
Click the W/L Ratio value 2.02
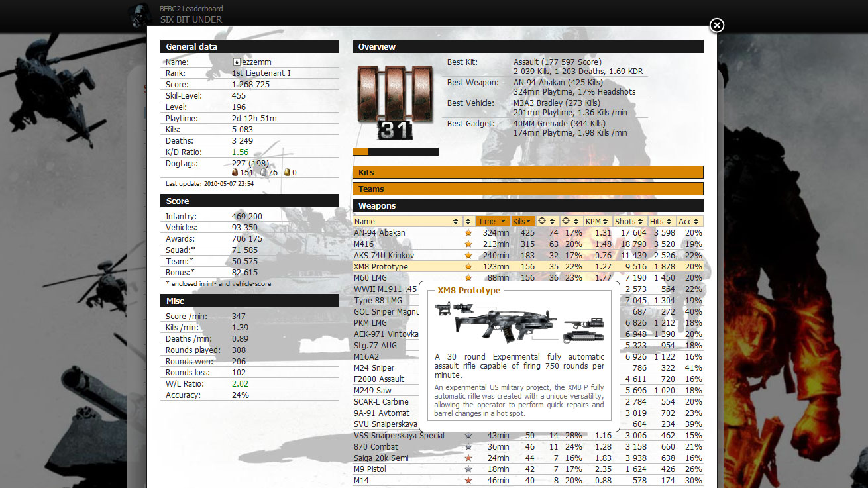click(240, 384)
